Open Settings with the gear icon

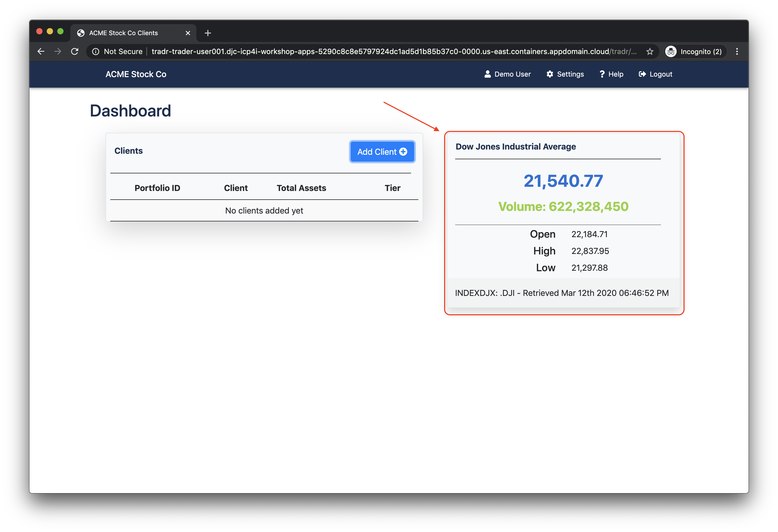[x=565, y=74]
